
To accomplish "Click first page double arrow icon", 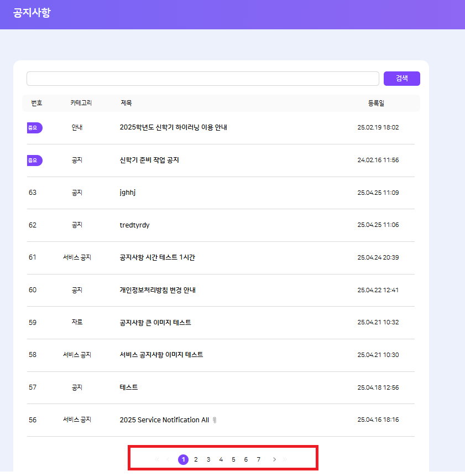I will coord(157,459).
